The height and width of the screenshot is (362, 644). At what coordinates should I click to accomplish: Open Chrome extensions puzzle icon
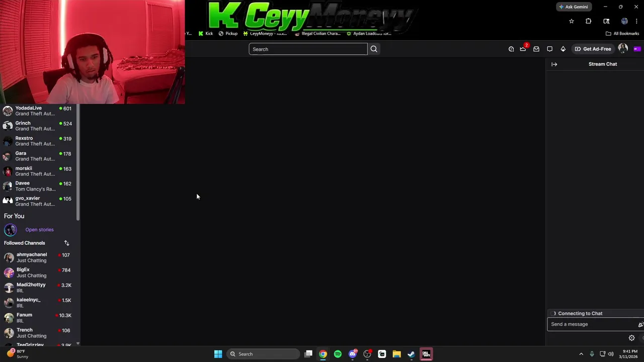click(588, 21)
